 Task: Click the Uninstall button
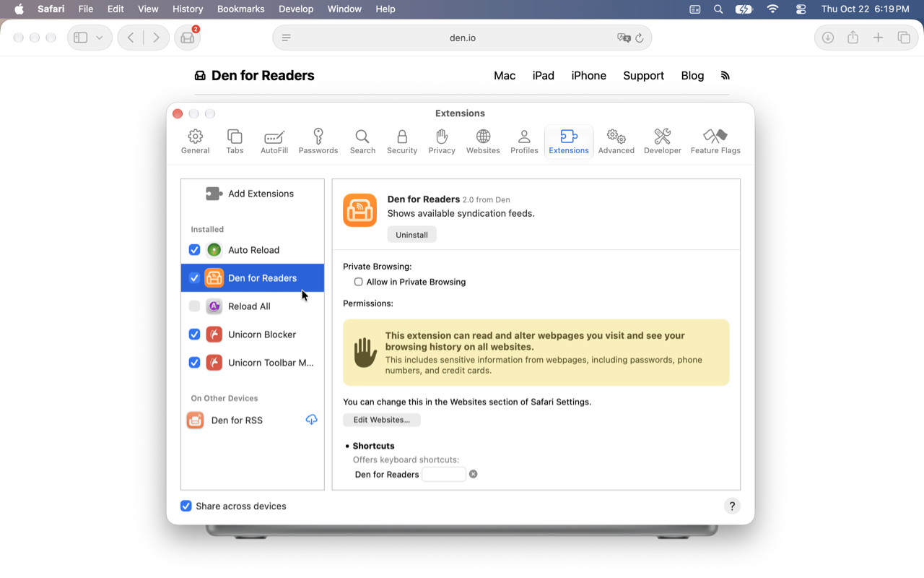[x=411, y=235]
